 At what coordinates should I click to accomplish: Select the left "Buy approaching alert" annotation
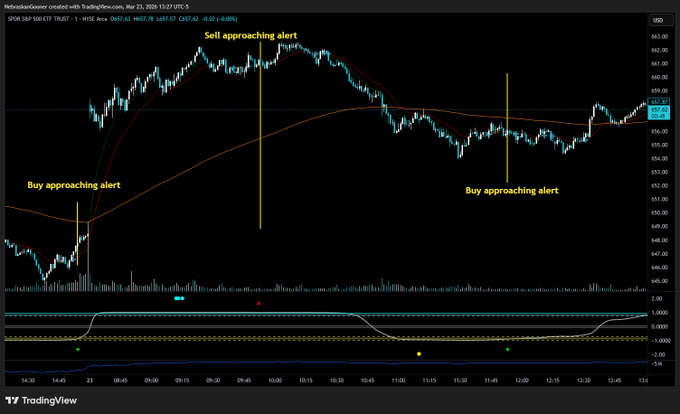(x=74, y=185)
